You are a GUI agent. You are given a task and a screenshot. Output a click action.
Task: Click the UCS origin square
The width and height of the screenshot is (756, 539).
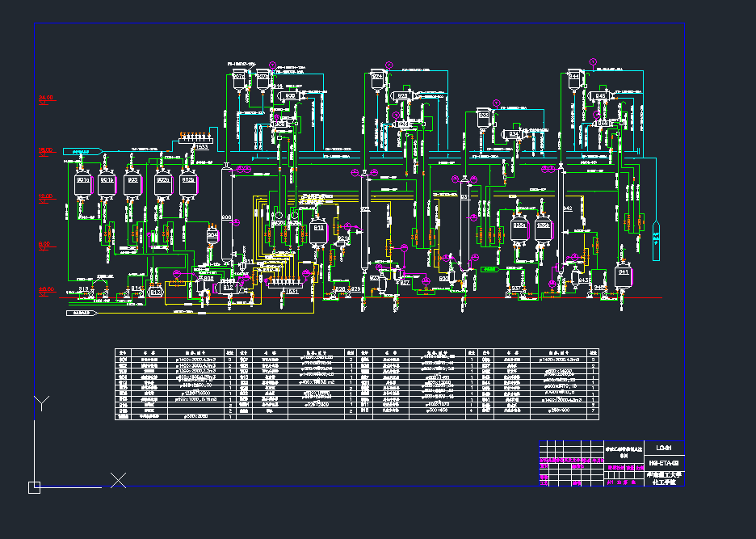click(34, 486)
